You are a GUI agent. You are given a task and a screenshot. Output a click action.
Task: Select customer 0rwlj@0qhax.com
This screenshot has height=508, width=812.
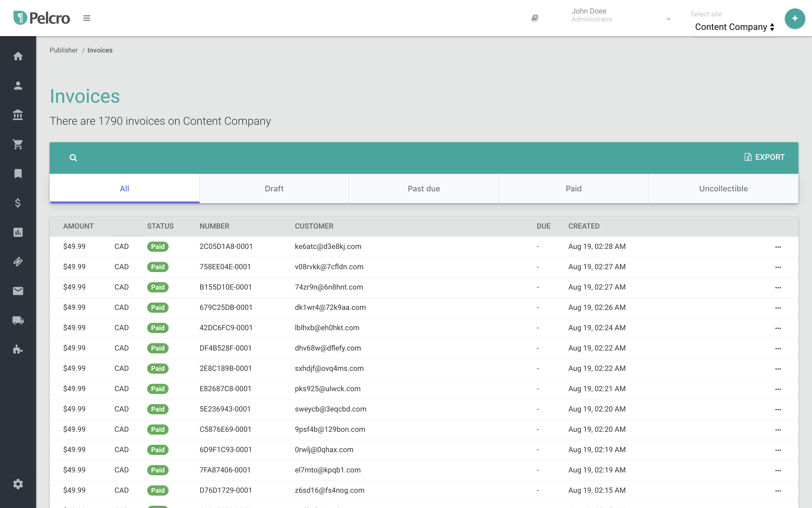click(324, 450)
